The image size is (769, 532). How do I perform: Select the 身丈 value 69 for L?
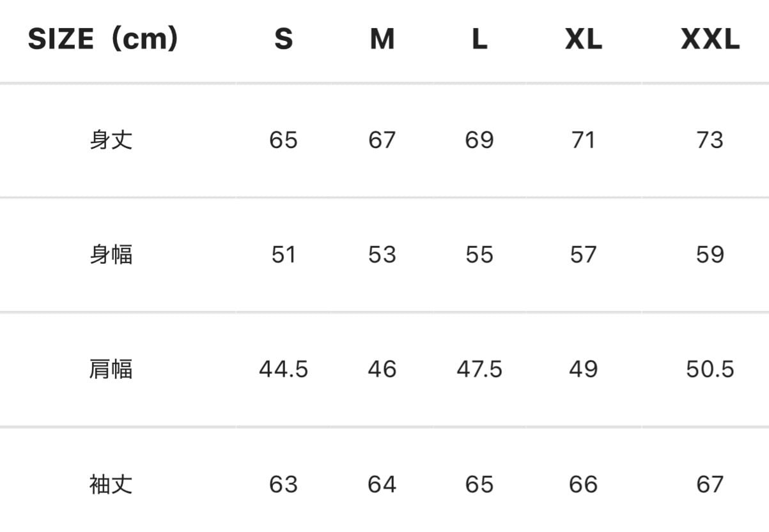[x=479, y=140]
